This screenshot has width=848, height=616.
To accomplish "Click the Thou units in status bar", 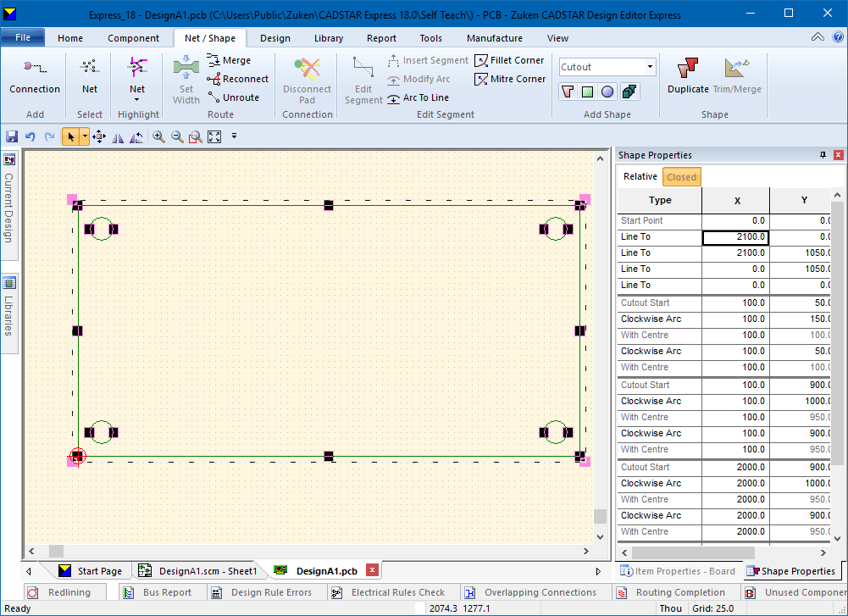I will pos(671,608).
